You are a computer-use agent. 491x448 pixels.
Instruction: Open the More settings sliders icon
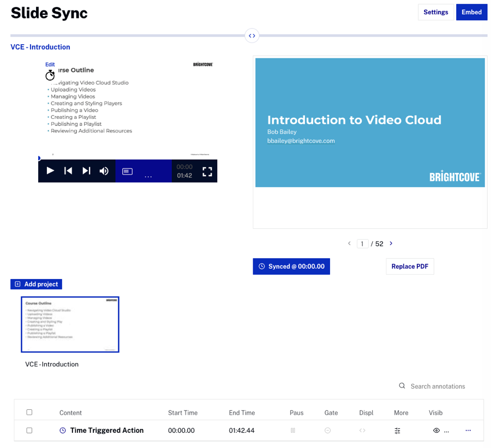click(397, 431)
